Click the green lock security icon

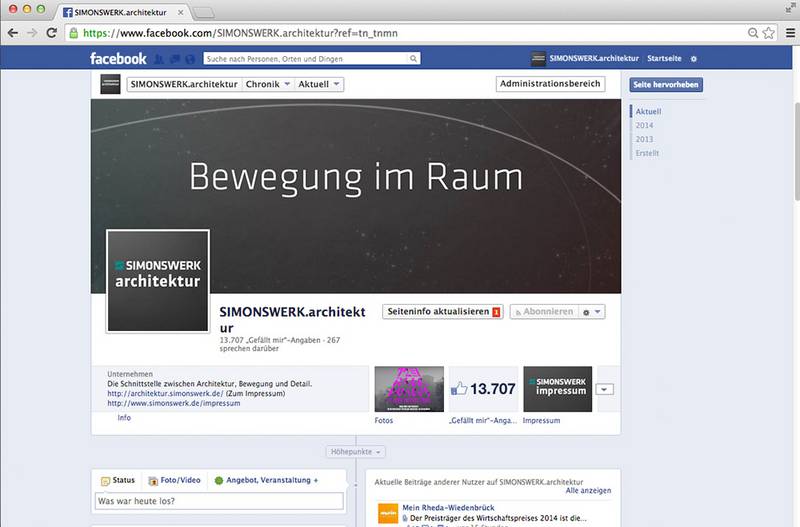74,33
